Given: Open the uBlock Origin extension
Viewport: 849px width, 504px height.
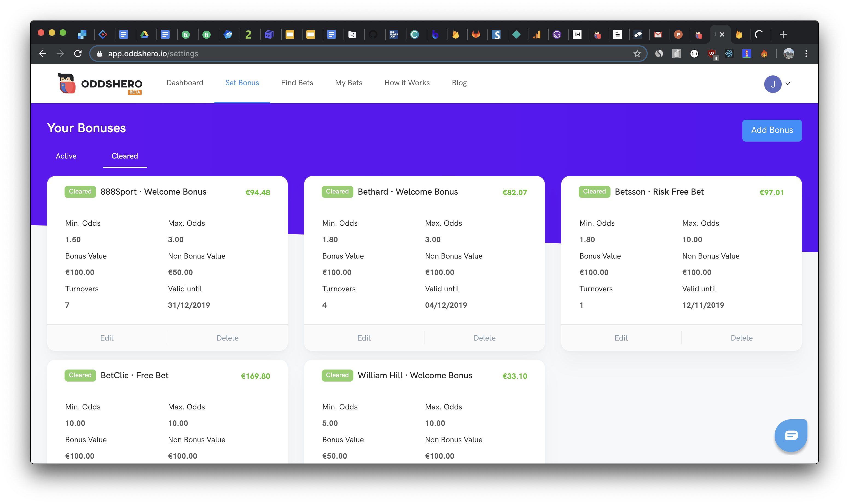Looking at the screenshot, I should point(712,54).
